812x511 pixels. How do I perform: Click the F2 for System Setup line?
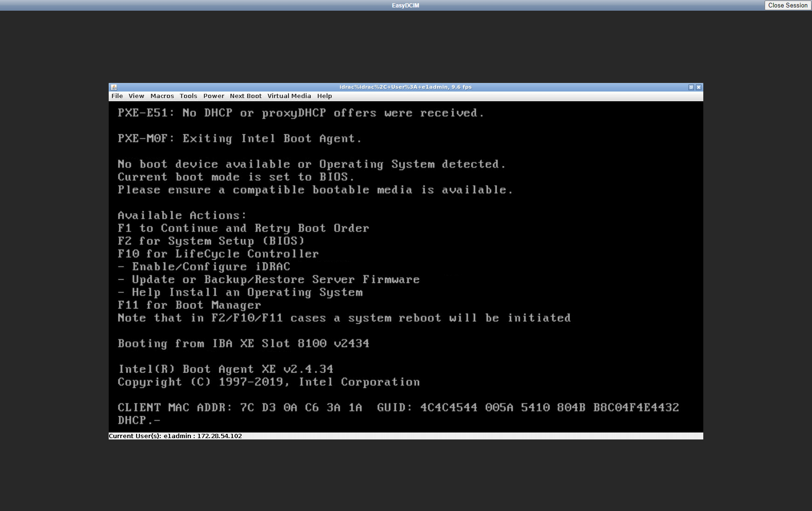coord(211,241)
